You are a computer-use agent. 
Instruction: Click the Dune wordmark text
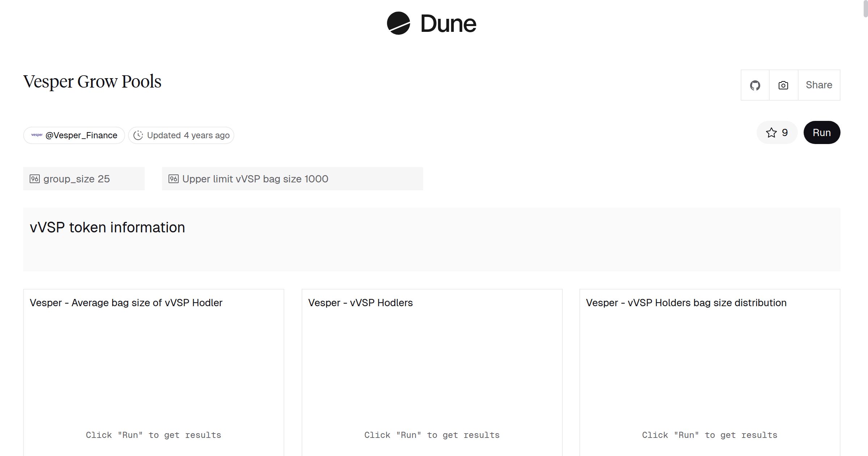pos(448,24)
